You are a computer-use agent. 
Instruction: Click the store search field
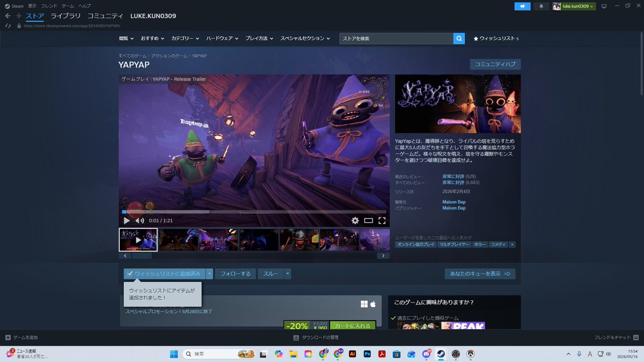396,39
